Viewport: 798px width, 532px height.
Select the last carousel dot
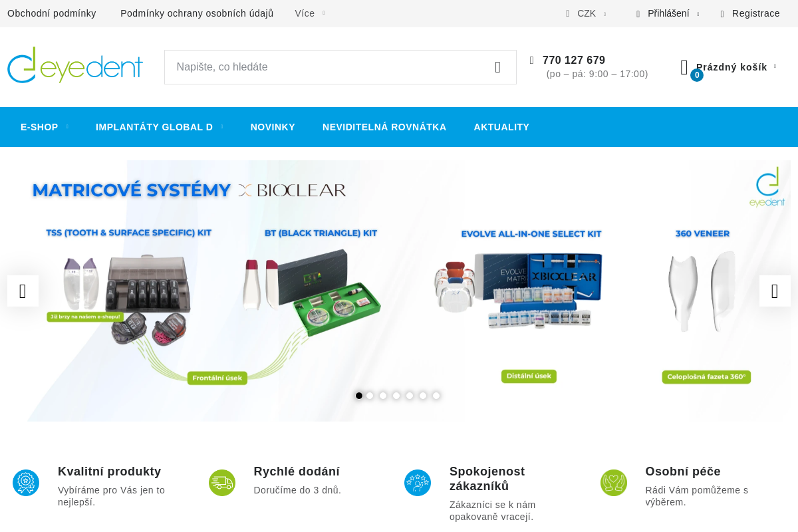pyautogui.click(x=436, y=396)
